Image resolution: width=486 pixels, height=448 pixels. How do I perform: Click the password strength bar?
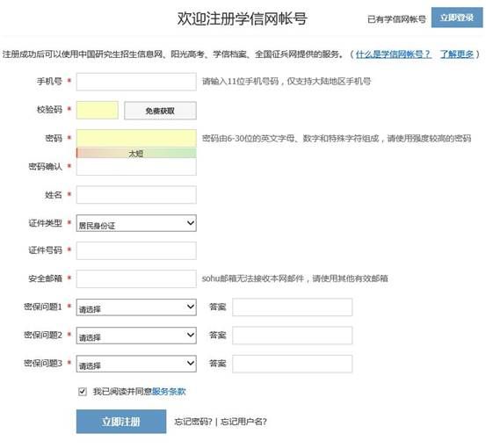tap(136, 153)
